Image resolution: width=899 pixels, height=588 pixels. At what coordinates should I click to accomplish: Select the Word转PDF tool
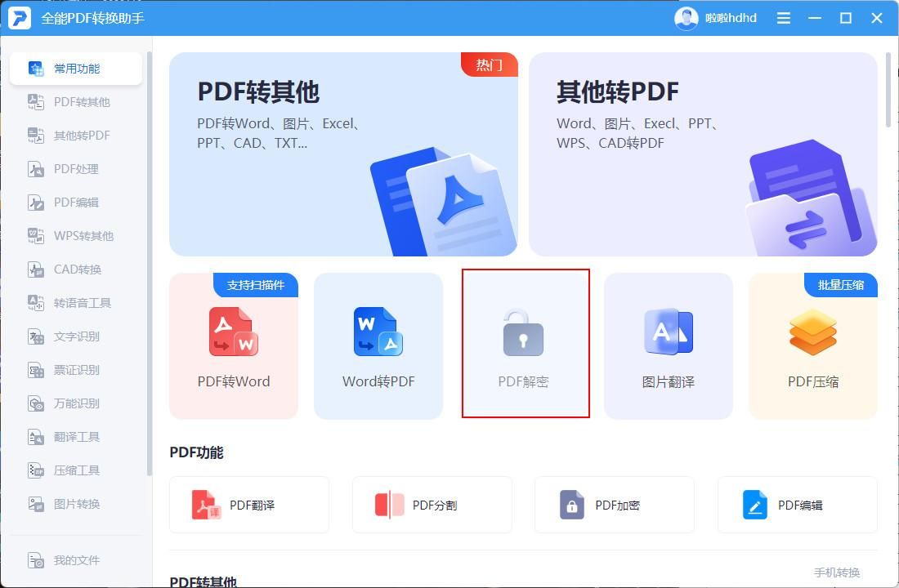[378, 346]
